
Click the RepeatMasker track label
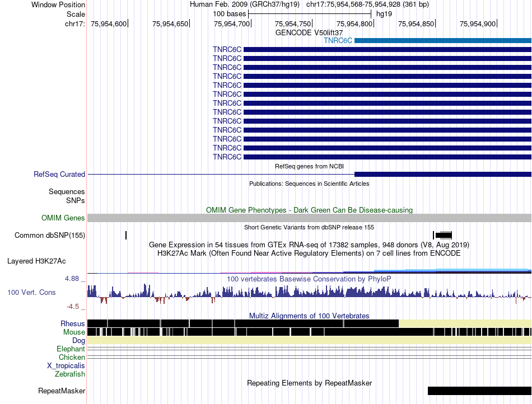tap(62, 391)
